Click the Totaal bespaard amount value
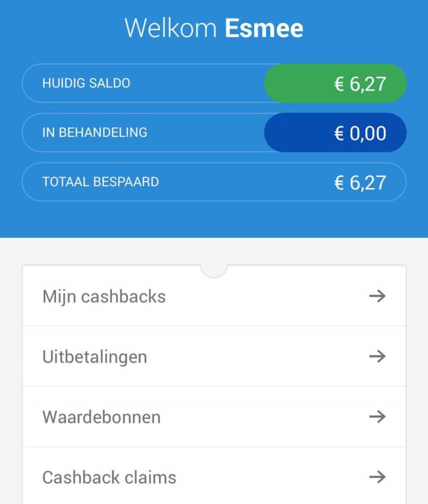Screen dimensions: 428x504 click(360, 183)
